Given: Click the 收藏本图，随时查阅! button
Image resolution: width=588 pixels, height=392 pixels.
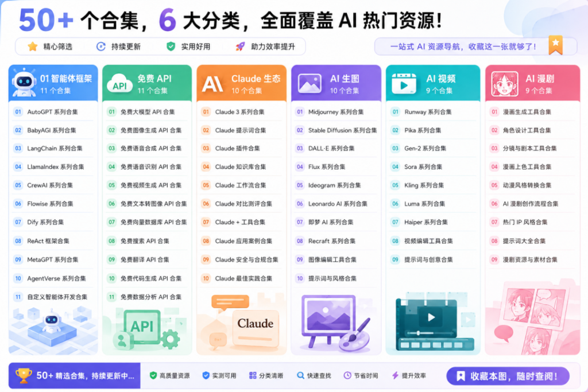Looking at the screenshot, I should click(x=508, y=376).
